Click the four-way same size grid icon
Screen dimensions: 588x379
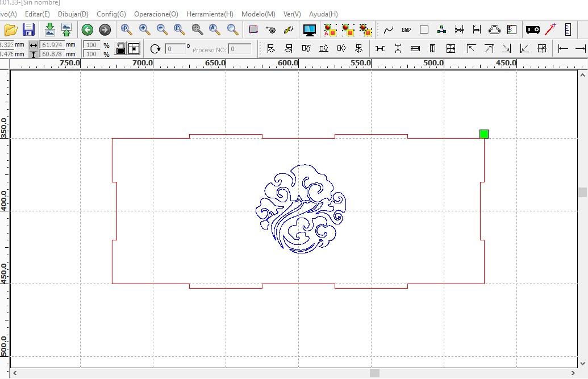(x=451, y=48)
